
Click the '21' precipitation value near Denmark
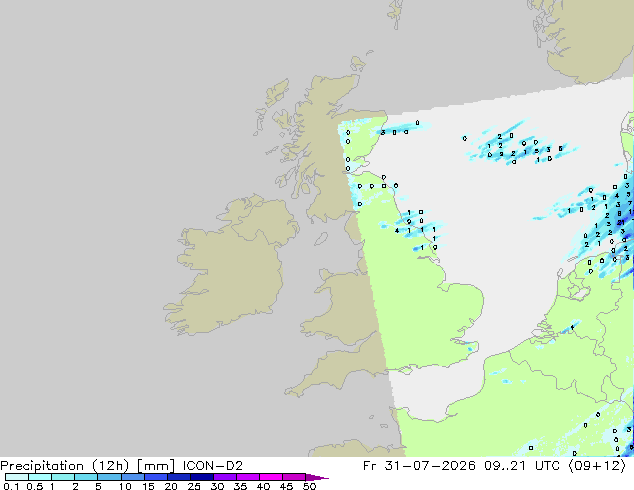coord(621,223)
